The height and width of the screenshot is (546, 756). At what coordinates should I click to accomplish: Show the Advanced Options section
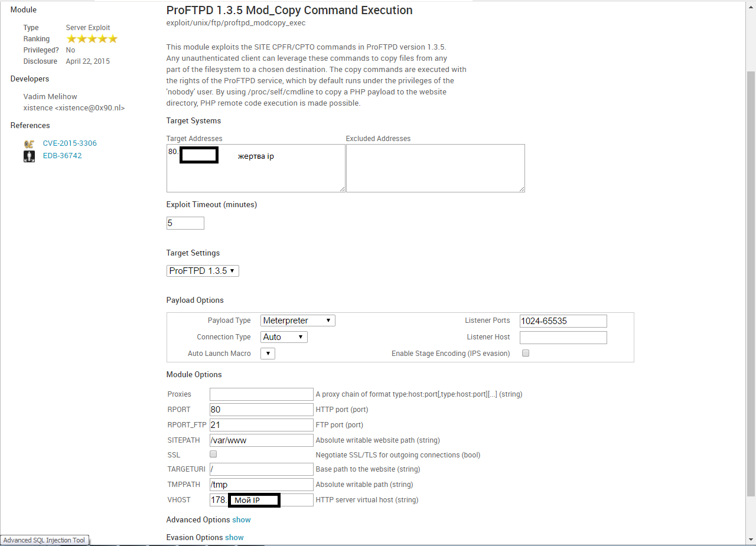click(241, 520)
